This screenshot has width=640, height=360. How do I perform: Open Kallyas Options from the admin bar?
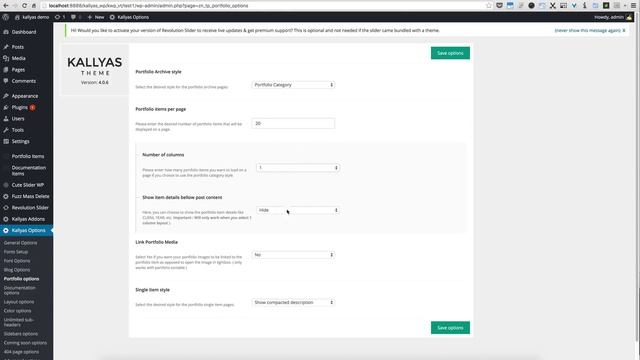[x=129, y=17]
